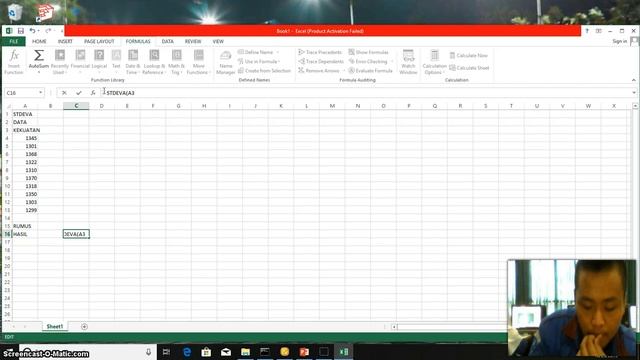Viewport: 640px width, 360px height.
Task: Select cell with value 1345
Action: pos(25,138)
